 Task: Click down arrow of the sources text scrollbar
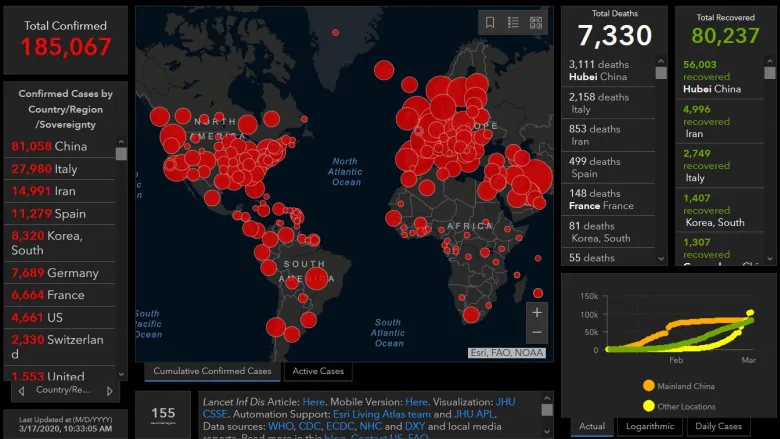tap(547, 432)
